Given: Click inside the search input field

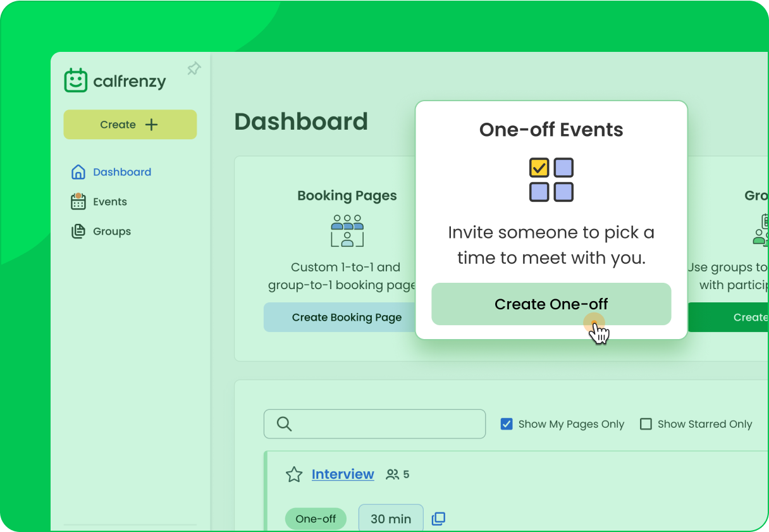Looking at the screenshot, I should (x=379, y=424).
